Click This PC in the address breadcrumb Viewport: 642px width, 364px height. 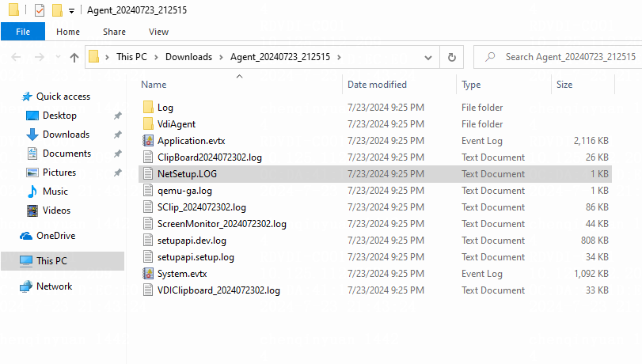click(131, 56)
